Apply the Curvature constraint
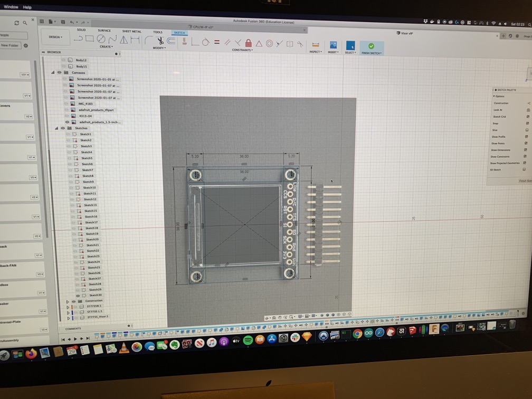Viewport: 532px width, 399px height. click(x=300, y=44)
